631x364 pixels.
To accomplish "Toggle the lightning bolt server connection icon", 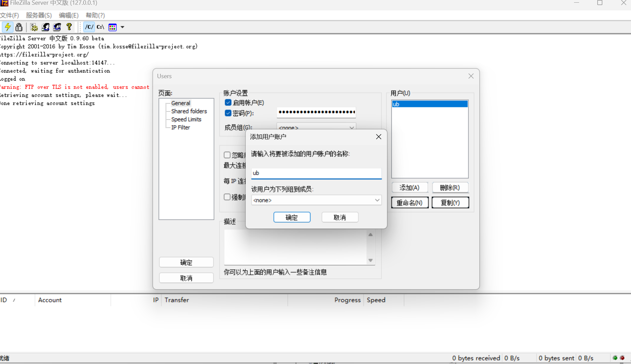I will pos(7,27).
